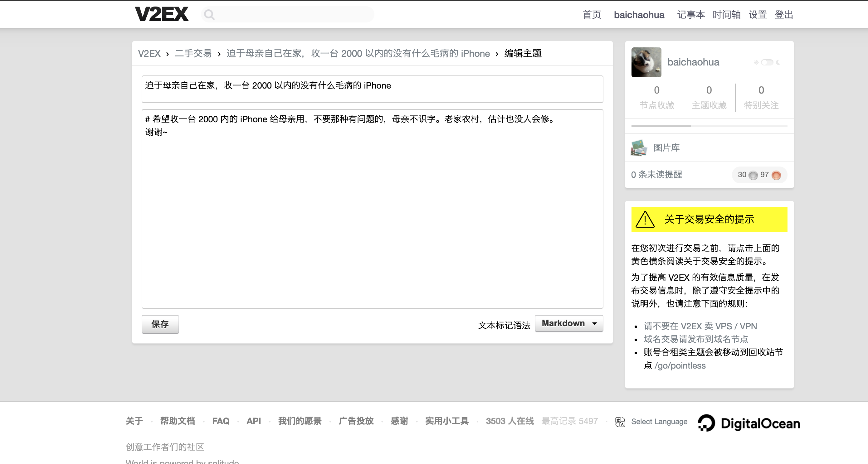Open the DigitalOcean sponsor logo
This screenshot has width=868, height=464.
coord(749,423)
